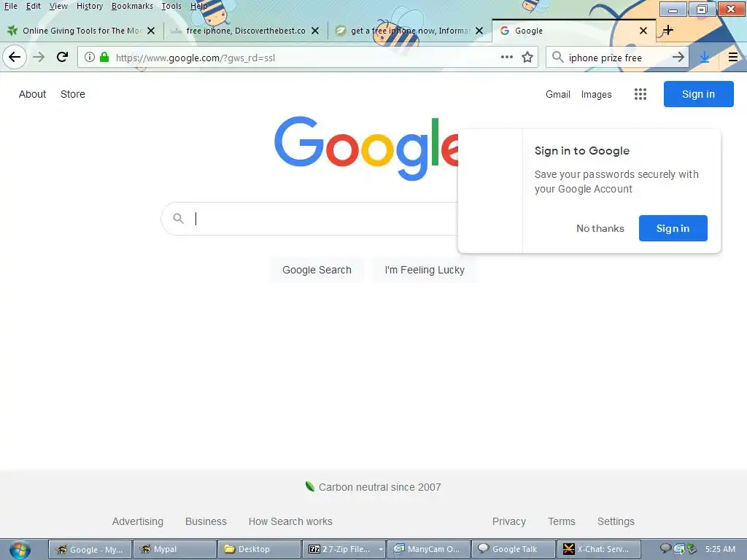Close the Online Giving Tools tab
747x560 pixels.
coord(150,31)
